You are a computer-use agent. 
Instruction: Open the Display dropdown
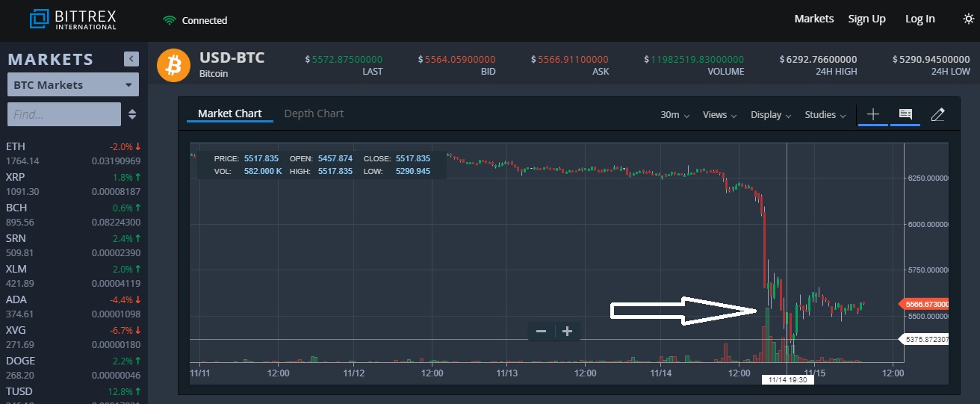click(x=771, y=115)
